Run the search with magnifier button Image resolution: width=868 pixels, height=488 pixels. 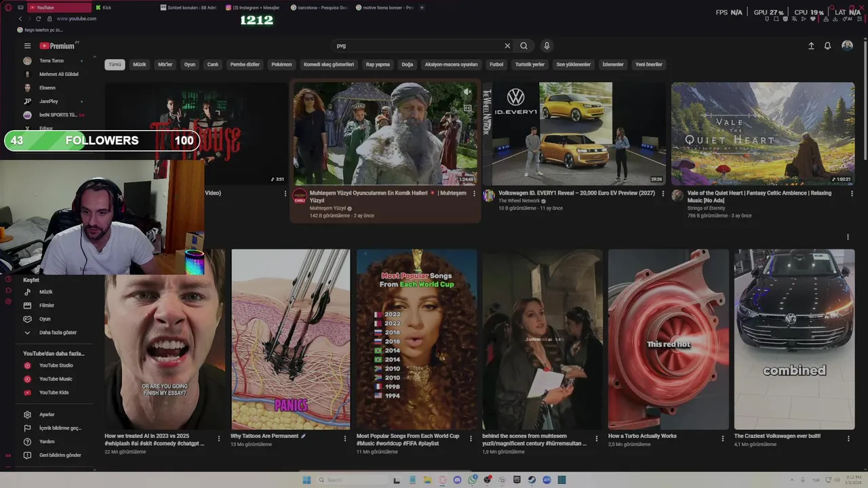(524, 46)
